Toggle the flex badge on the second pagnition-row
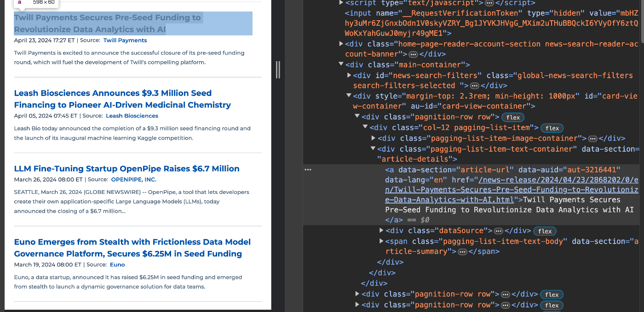 click(x=552, y=295)
